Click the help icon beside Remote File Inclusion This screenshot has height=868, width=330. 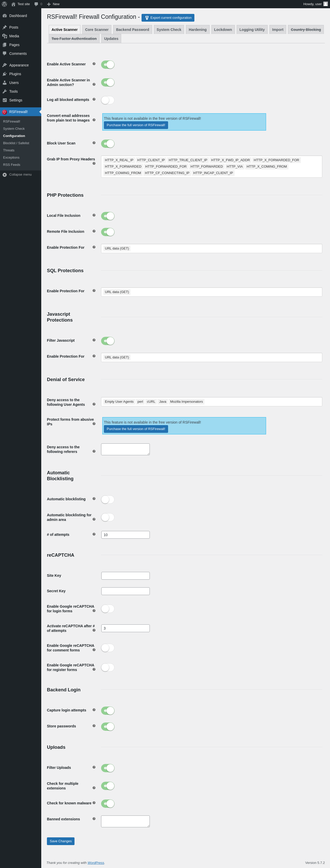(x=94, y=231)
